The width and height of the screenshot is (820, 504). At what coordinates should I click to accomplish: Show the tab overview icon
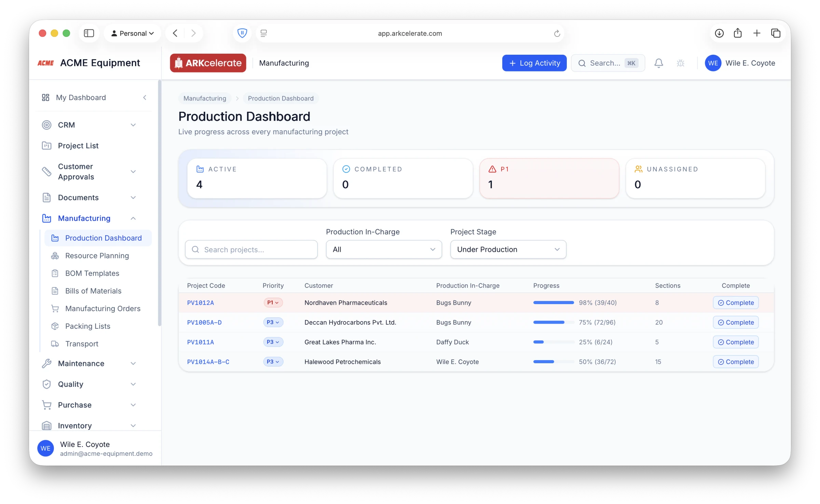click(776, 33)
